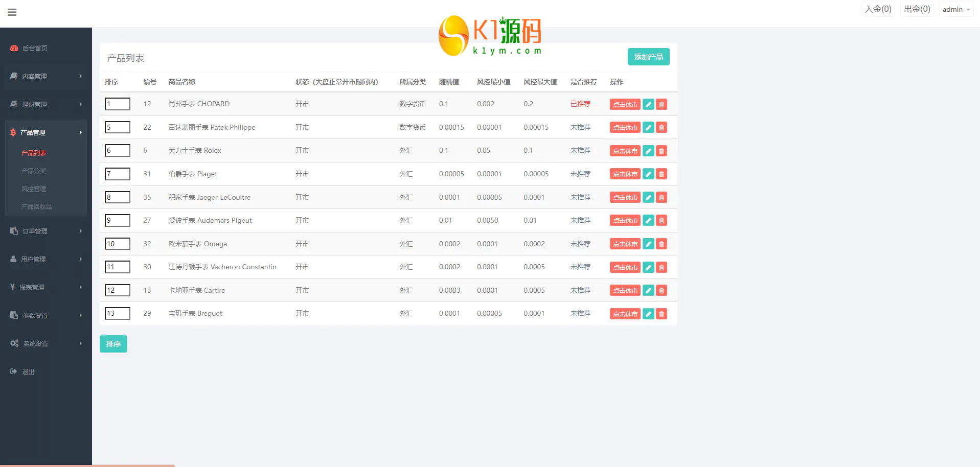
Task: Edit the 宝玑手表 Breguet product
Action: (x=648, y=314)
